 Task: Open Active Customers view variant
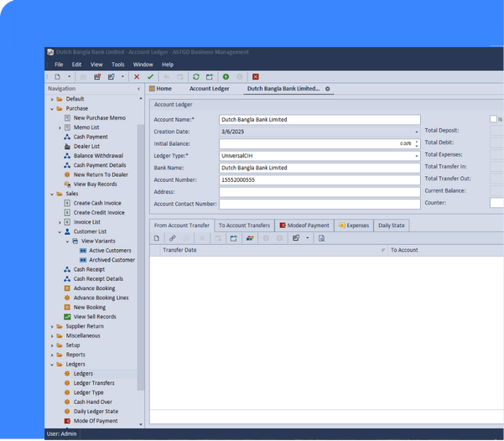(110, 251)
